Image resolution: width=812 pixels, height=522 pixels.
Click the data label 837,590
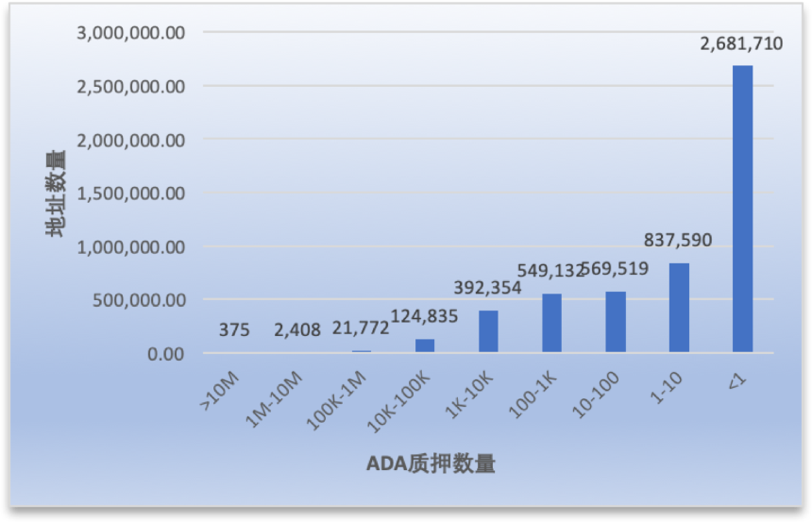pos(678,241)
